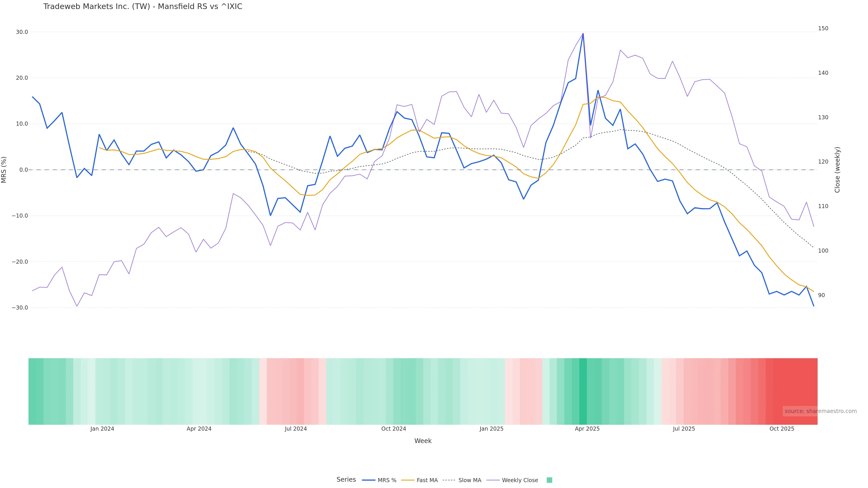Select the Close (weekly) right axis title

837,170
